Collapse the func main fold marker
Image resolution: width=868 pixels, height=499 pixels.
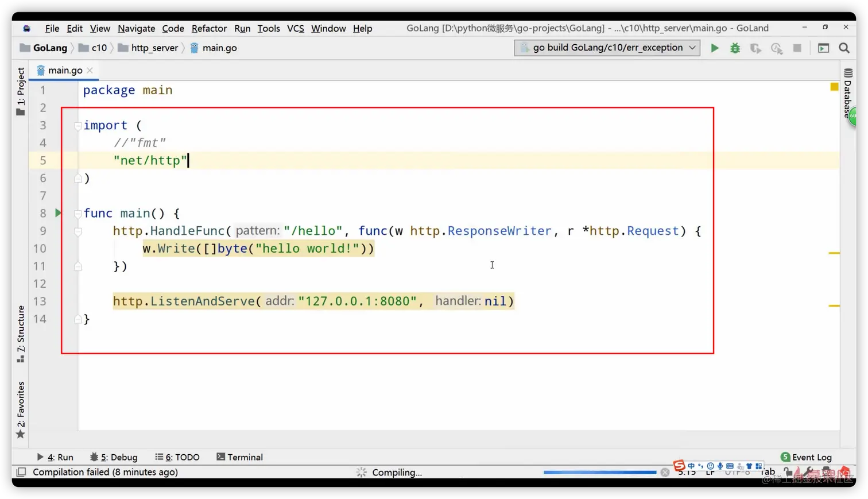click(77, 214)
